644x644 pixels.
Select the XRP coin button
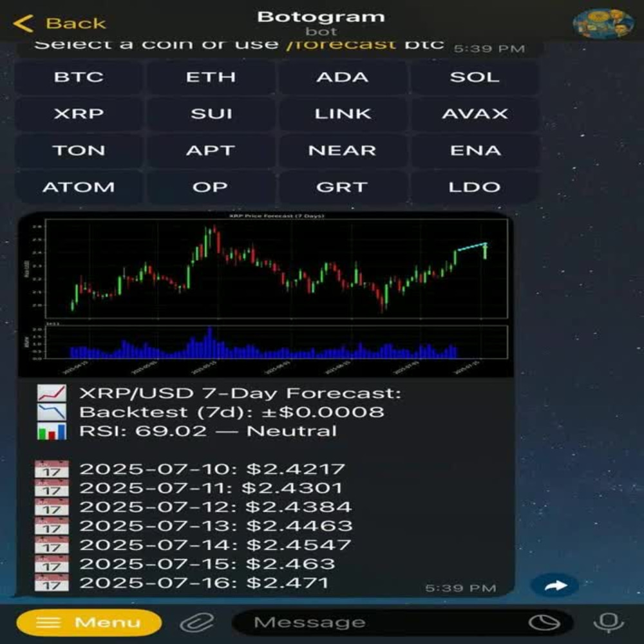click(79, 114)
